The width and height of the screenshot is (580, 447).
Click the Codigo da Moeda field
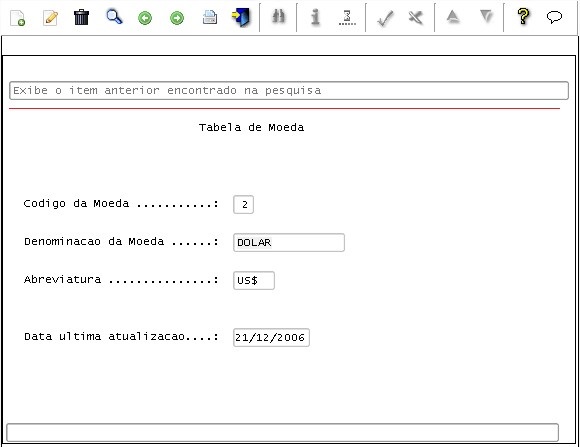[x=243, y=204]
